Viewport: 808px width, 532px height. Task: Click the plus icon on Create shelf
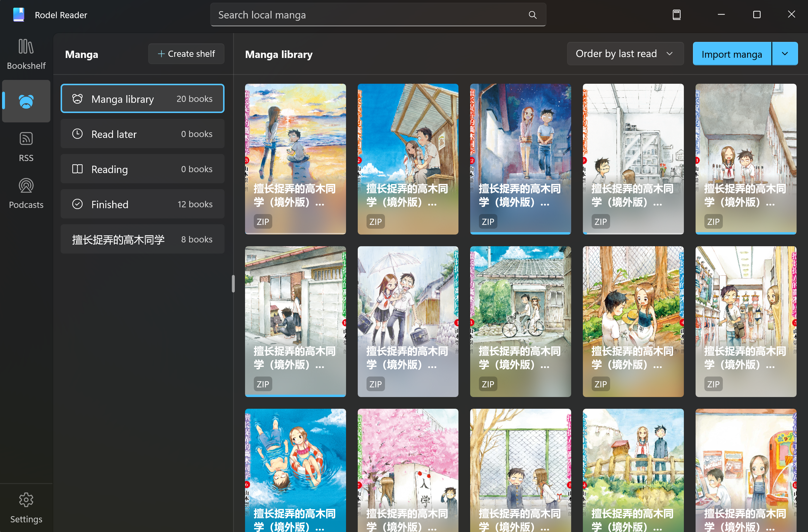(x=161, y=54)
